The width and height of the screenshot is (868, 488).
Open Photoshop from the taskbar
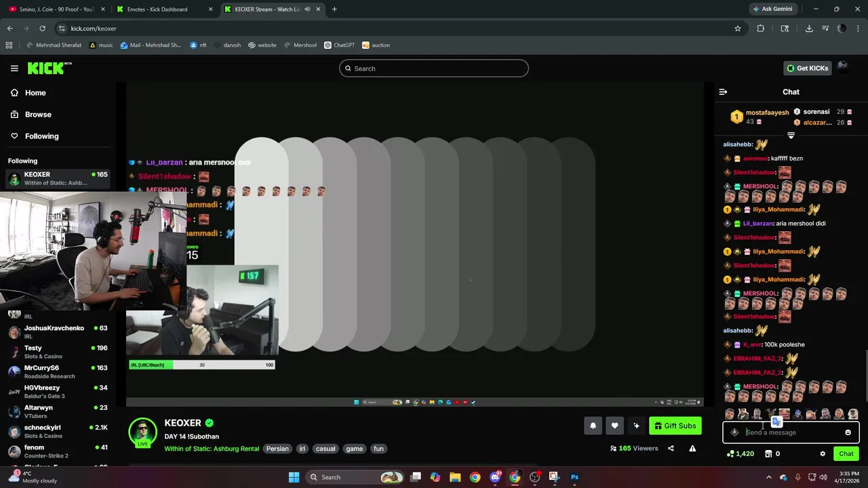coord(574,477)
